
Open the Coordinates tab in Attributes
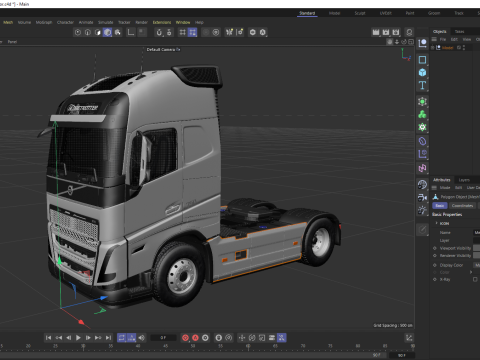point(462,206)
